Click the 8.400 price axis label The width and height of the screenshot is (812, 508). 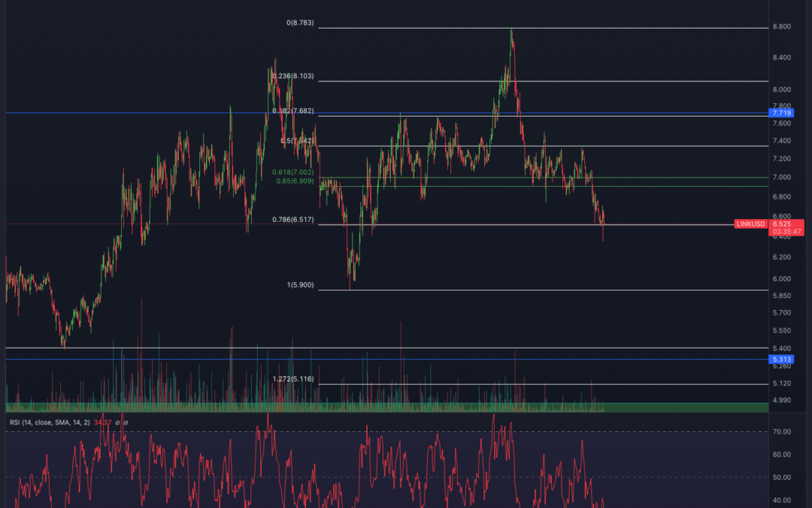pos(781,57)
